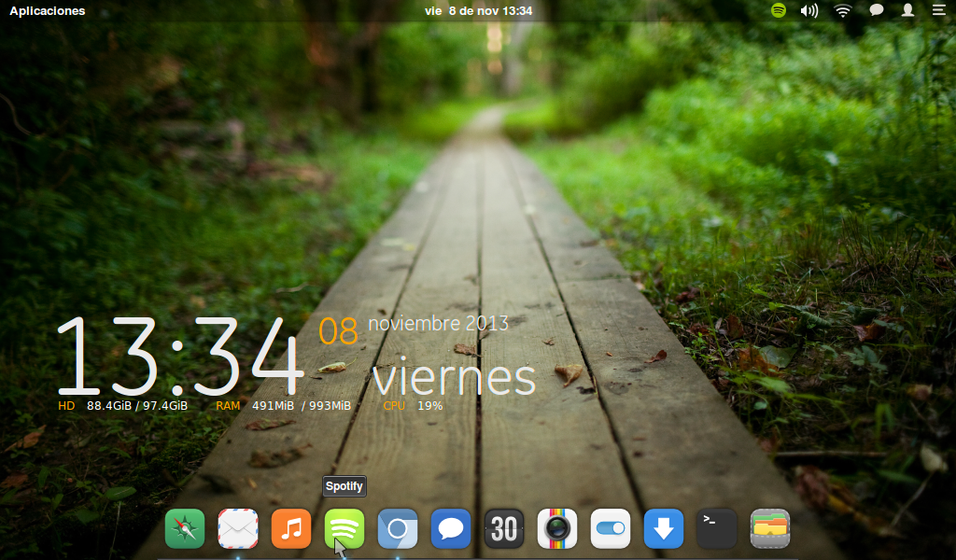Open the Wi-Fi network indicator
The height and width of the screenshot is (560, 956).
tap(843, 10)
